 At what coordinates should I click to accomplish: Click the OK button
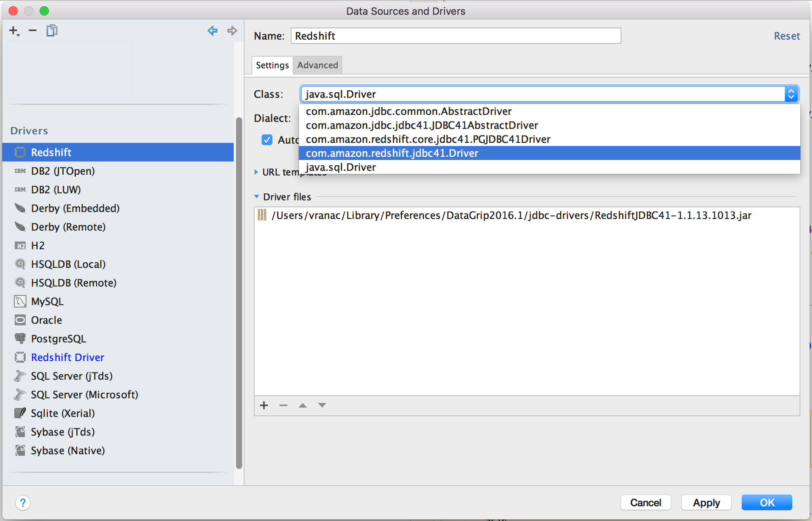(x=767, y=503)
